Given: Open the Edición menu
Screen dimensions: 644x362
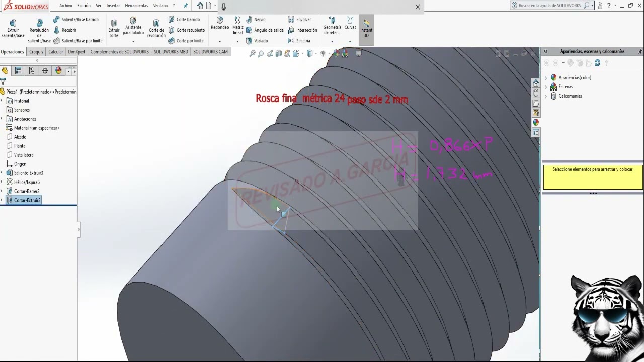Looking at the screenshot, I should (84, 6).
